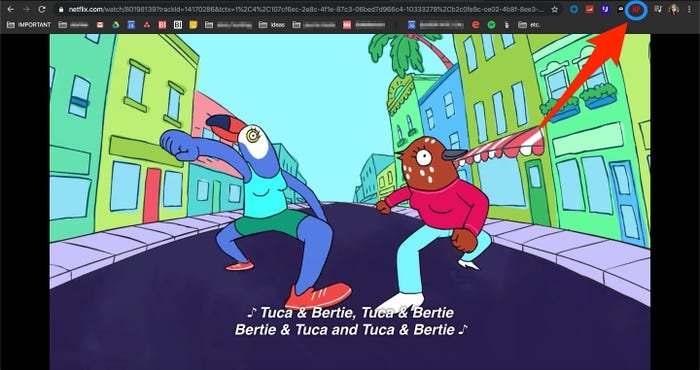Open the Chrome profile avatar

[x=674, y=9]
